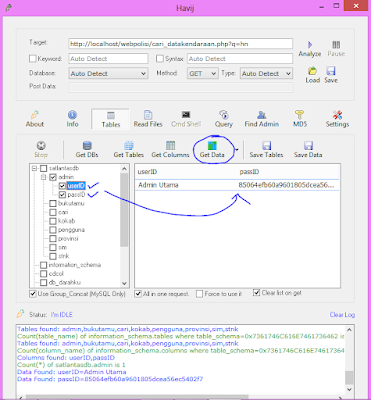Collapse the satlantasdb tree node

(34, 168)
